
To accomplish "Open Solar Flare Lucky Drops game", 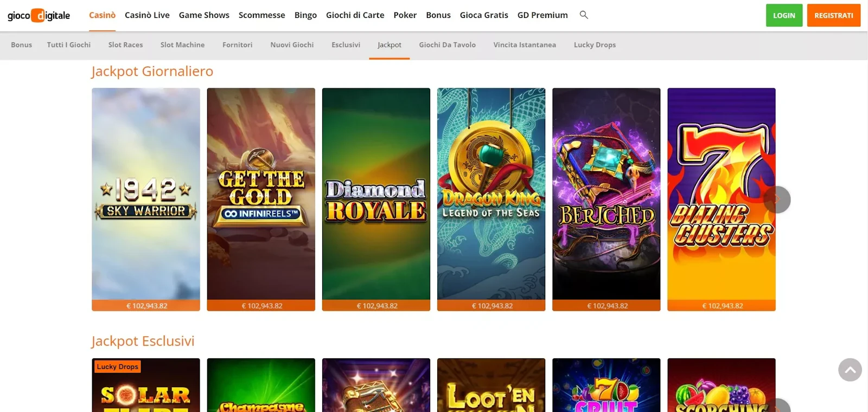I will click(x=146, y=385).
